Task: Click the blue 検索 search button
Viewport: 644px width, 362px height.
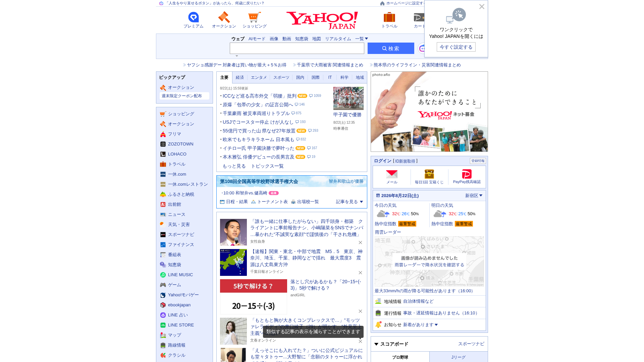Action: pyautogui.click(x=391, y=48)
